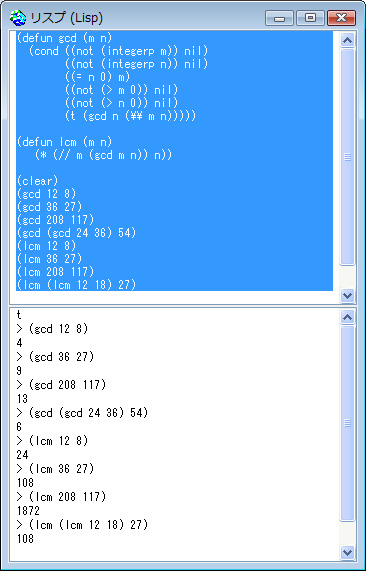Click the '(defun lcm (m n)' line in editor
Viewport: 366px width, 571px height.
(64, 142)
